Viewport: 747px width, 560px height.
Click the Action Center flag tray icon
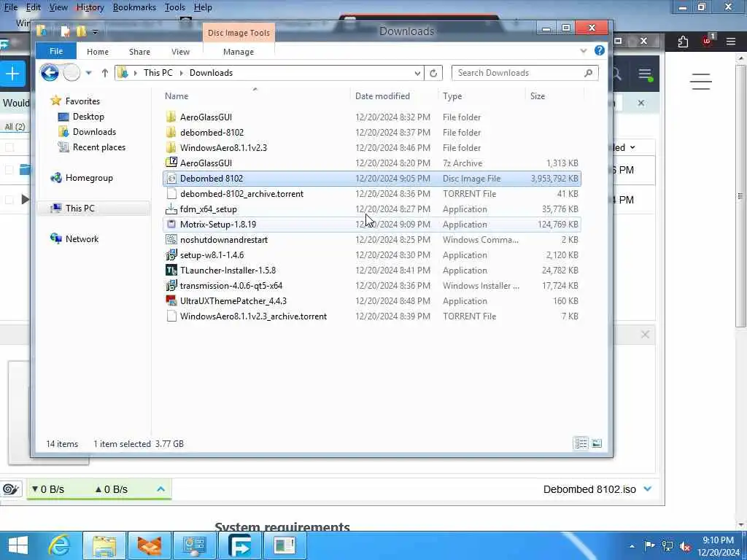(x=649, y=546)
